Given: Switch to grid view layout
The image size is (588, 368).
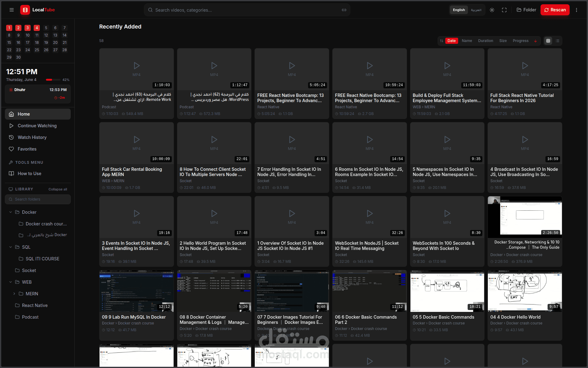Looking at the screenshot, I should click(x=548, y=41).
